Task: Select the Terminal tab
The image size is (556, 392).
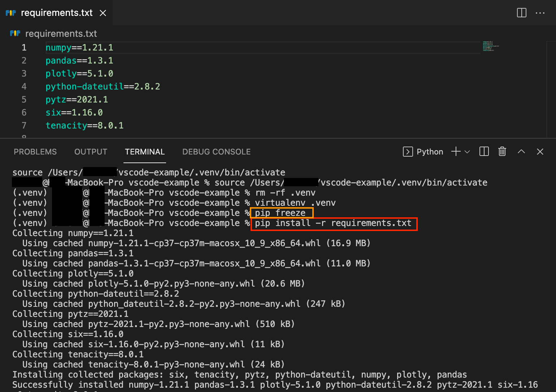Action: [x=145, y=152]
